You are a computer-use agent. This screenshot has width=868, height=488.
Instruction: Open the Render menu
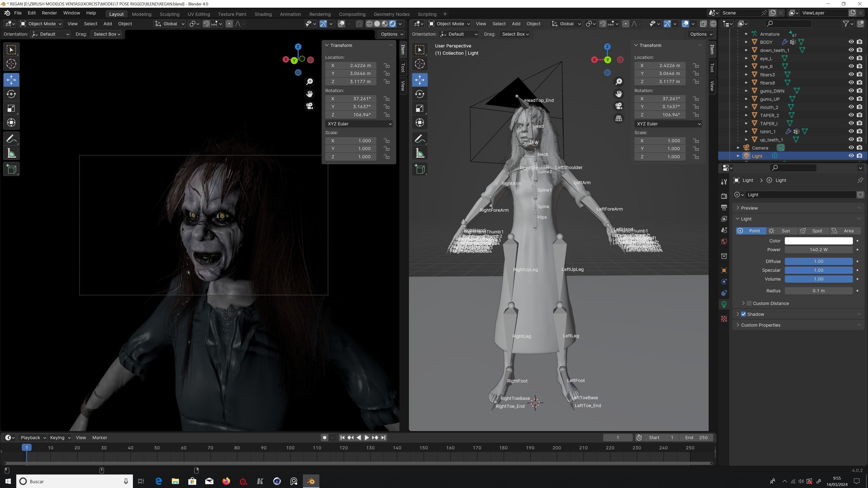click(49, 13)
